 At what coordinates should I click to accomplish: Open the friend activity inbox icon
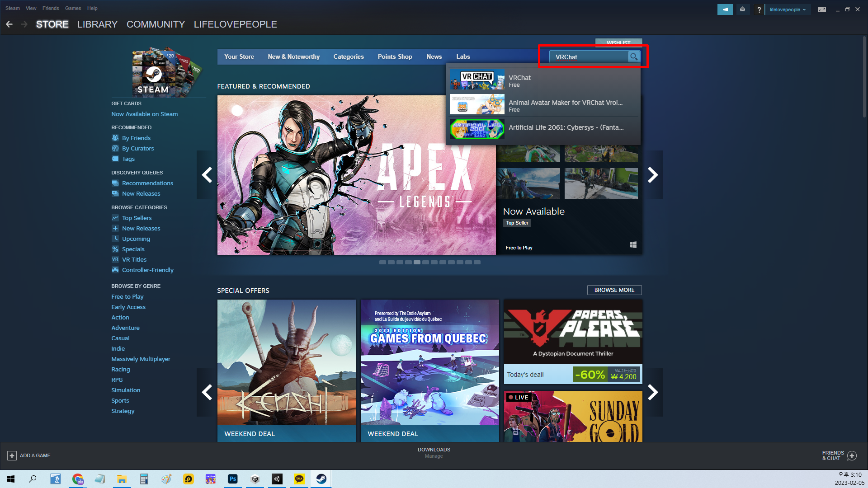pyautogui.click(x=742, y=9)
